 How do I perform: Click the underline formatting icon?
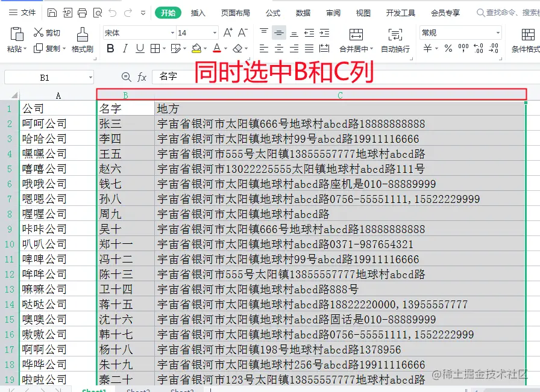pyautogui.click(x=139, y=48)
